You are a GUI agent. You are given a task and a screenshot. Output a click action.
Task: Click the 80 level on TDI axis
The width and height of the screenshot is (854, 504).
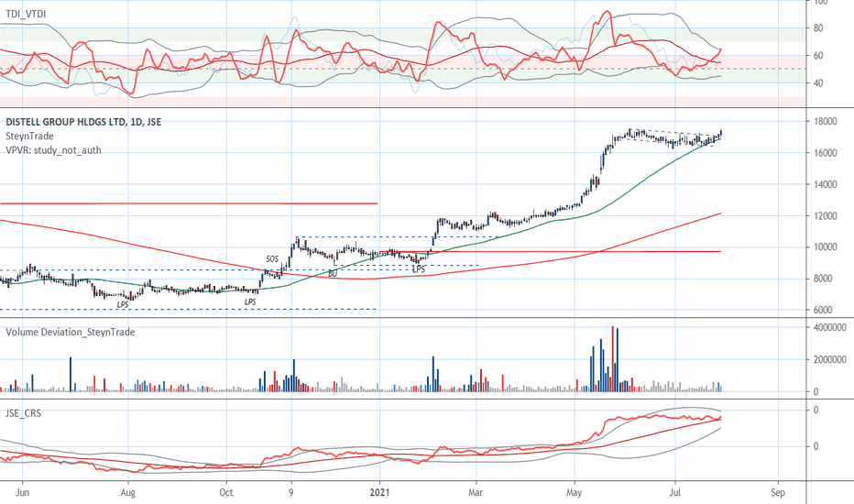(818, 27)
